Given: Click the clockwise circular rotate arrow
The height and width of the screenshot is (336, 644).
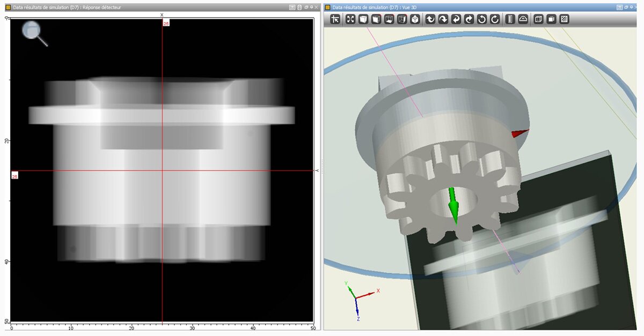Looking at the screenshot, I should (x=495, y=19).
